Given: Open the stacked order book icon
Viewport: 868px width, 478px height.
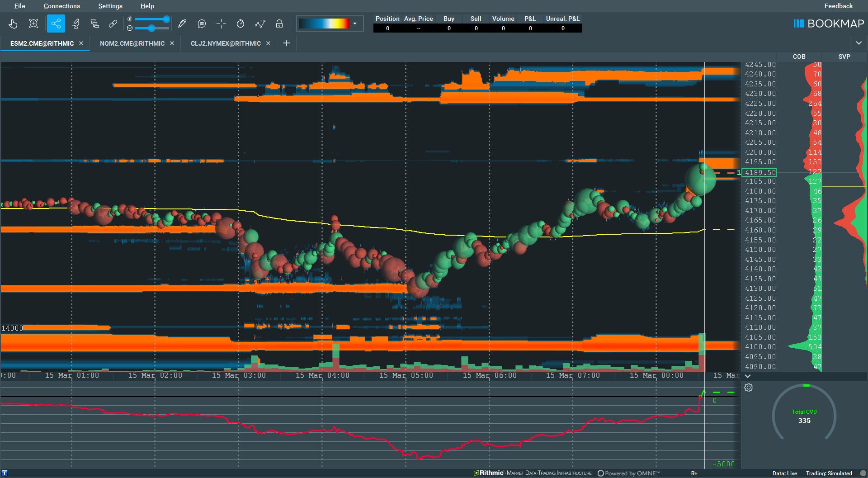Looking at the screenshot, I should (94, 24).
